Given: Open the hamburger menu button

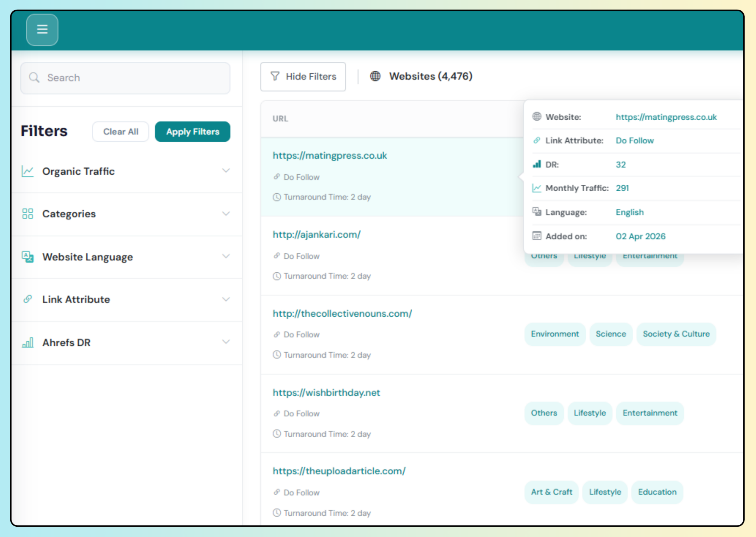Looking at the screenshot, I should (x=42, y=30).
